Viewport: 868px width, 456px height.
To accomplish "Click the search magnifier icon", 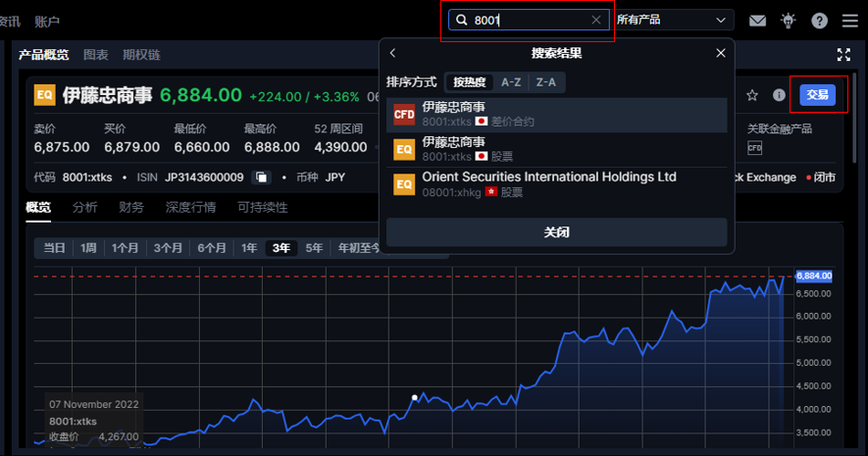I will [x=462, y=20].
